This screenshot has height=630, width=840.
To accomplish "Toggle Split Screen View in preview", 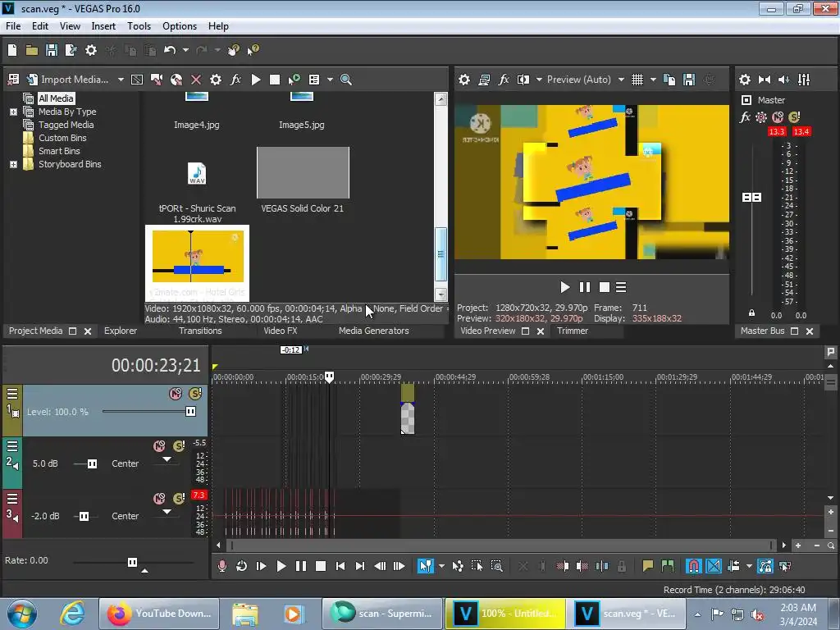I will [523, 80].
